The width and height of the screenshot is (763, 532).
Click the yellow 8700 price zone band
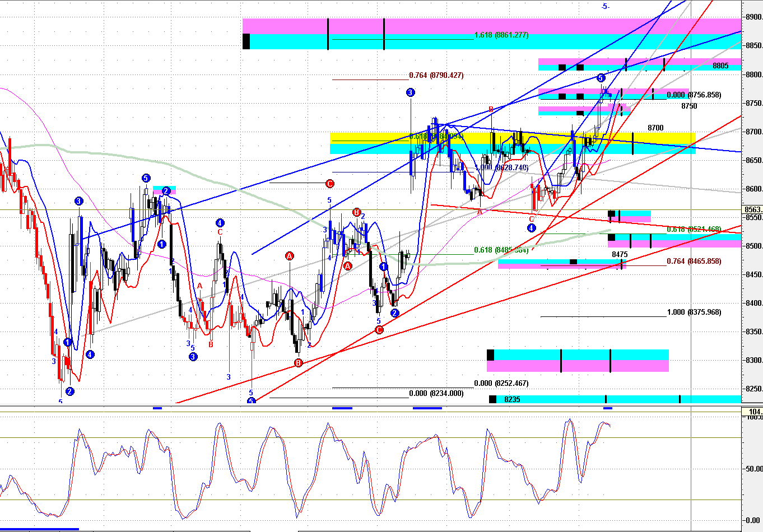(513, 138)
